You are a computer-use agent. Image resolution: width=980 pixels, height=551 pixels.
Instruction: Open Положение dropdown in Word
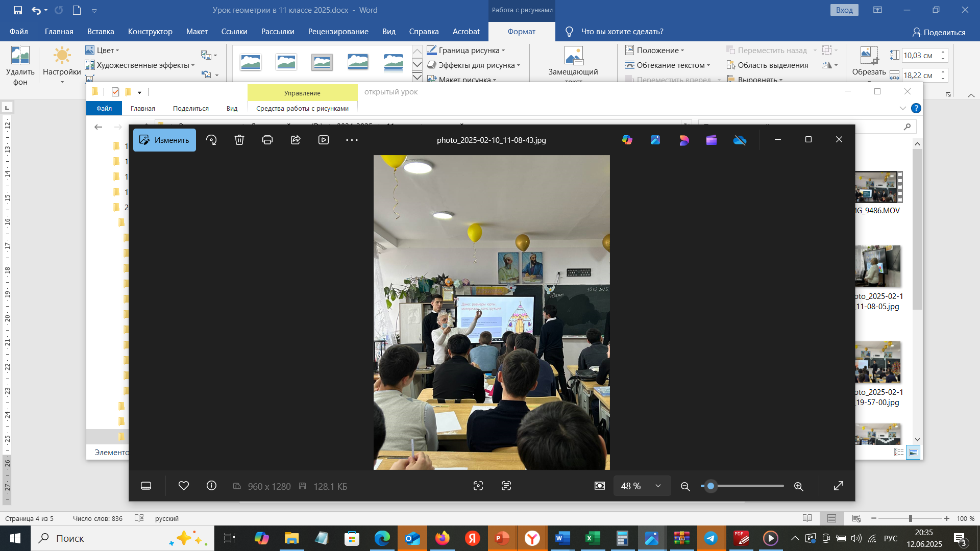click(x=655, y=50)
